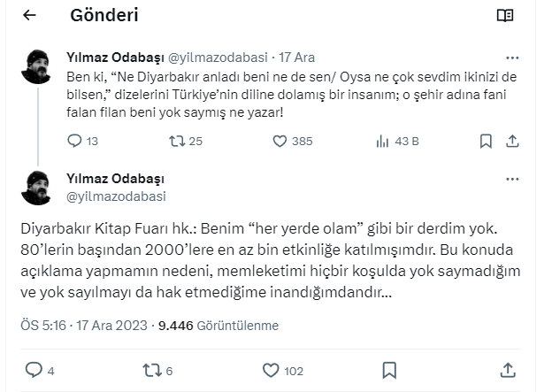Open reader view book icon
This screenshot has width=552, height=392.
pyautogui.click(x=505, y=16)
